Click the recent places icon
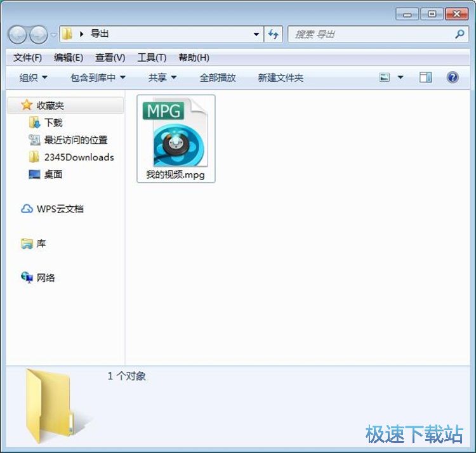 coord(35,140)
